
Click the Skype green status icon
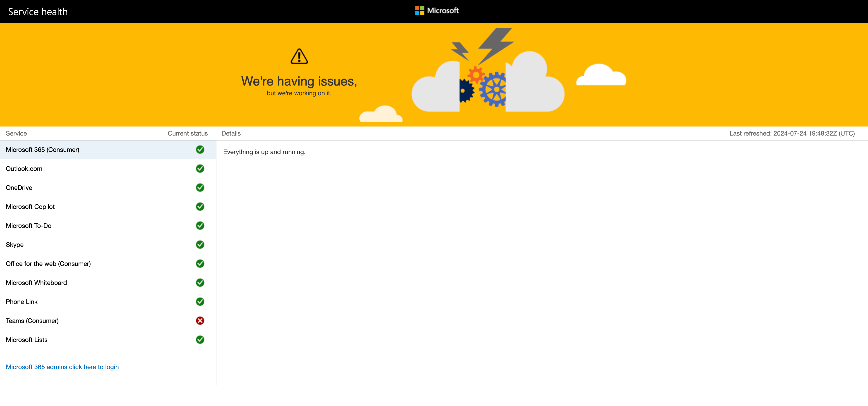[200, 245]
